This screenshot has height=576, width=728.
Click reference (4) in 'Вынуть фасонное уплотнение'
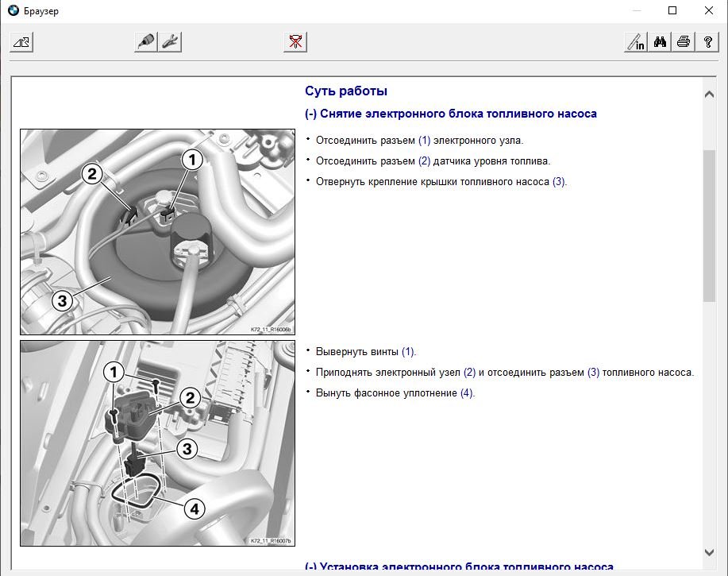467,393
